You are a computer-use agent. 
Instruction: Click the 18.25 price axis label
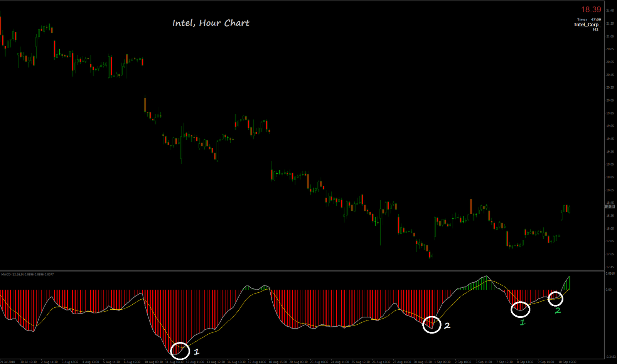[x=610, y=216]
